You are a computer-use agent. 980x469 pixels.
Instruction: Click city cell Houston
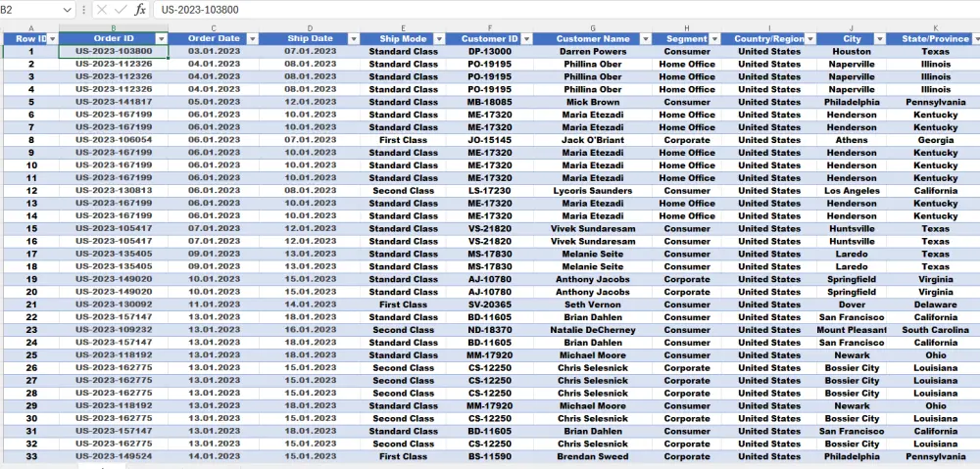852,51
